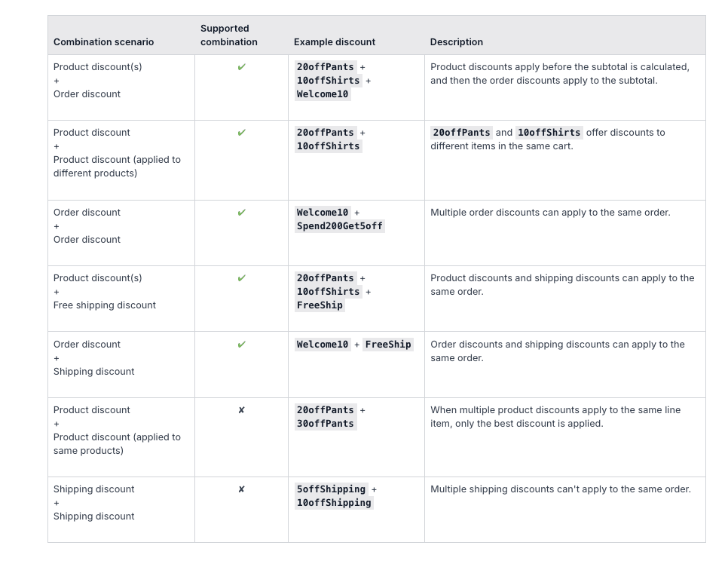The height and width of the screenshot is (570, 728).
Task: Click the Example discount column header
Action: pyautogui.click(x=335, y=41)
